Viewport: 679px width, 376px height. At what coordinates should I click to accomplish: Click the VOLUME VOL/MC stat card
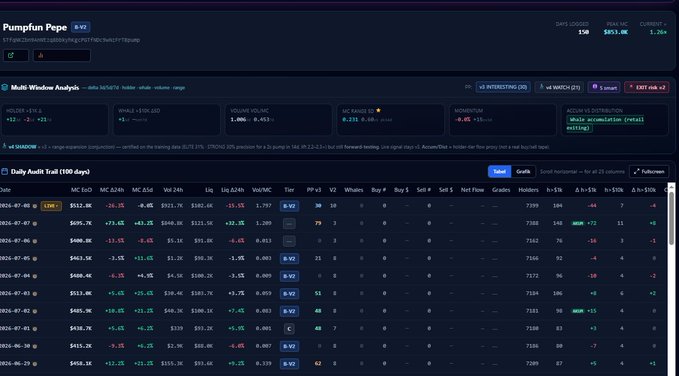coord(279,120)
